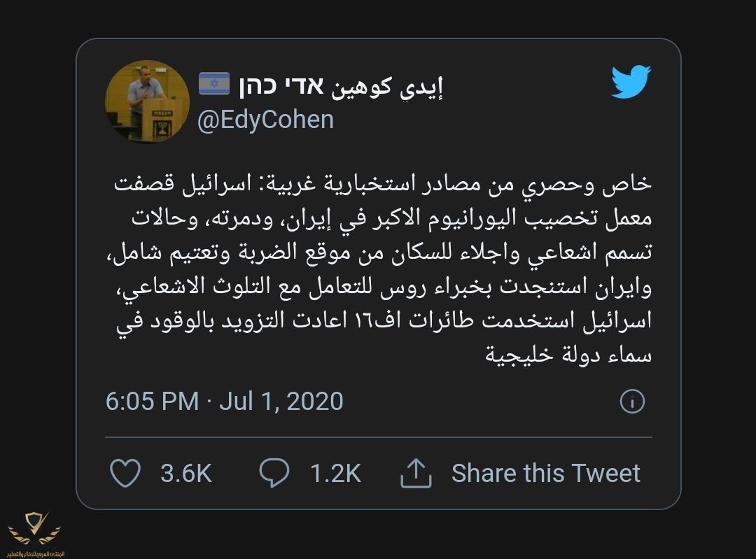Click the Israel flag emoji beside the name
This screenshot has height=559, width=756.
coord(214,84)
